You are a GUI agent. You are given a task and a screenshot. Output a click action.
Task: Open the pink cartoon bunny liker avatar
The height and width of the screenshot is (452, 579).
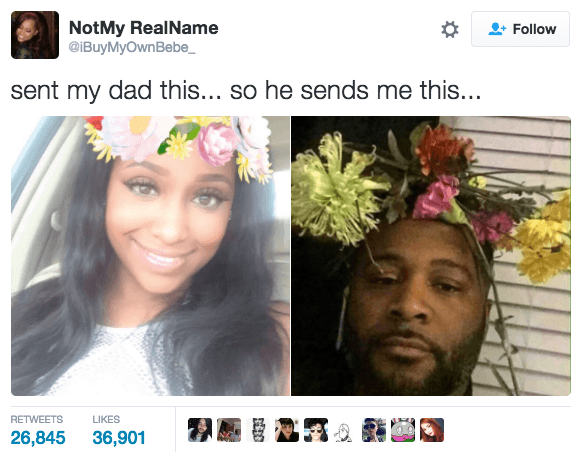pos(403,430)
